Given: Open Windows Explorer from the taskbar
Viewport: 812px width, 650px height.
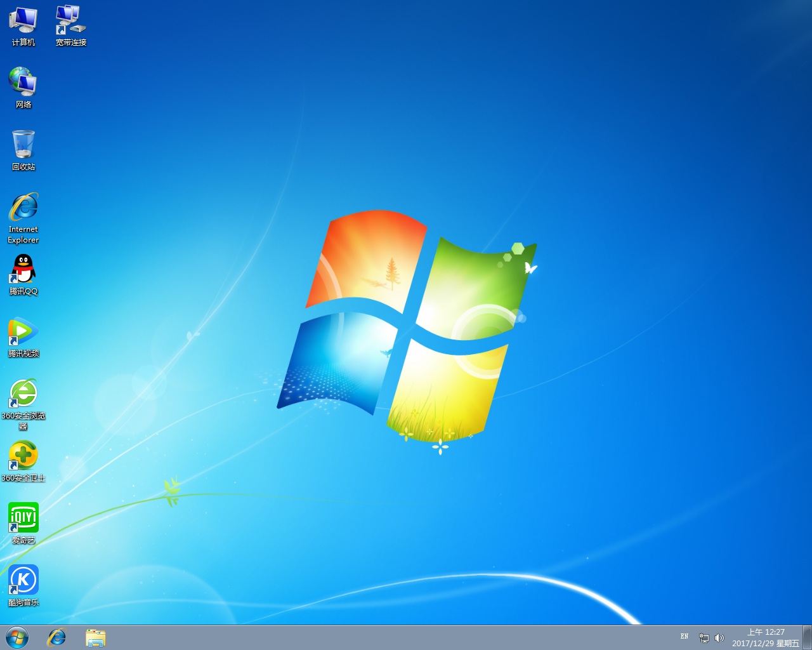Looking at the screenshot, I should (x=95, y=637).
